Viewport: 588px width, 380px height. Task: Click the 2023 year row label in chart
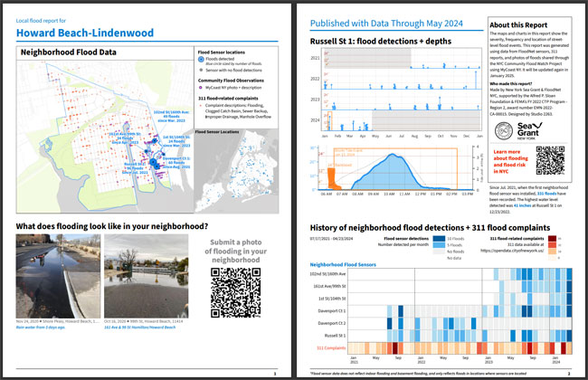(315, 100)
